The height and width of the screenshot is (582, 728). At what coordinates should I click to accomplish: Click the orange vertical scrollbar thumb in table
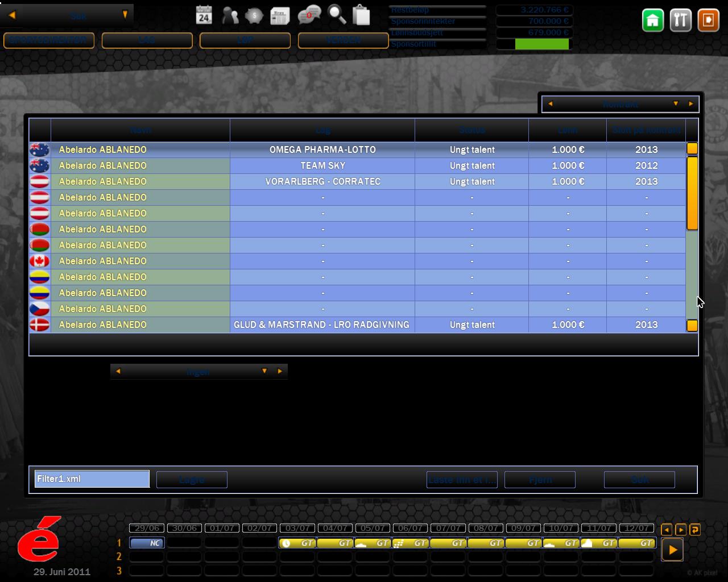692,193
